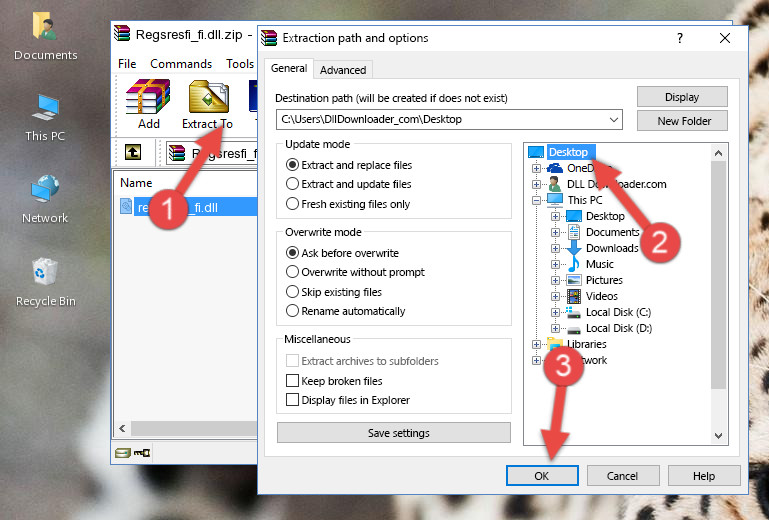Select Rename automatically option
Viewport: 769px width, 520px height.
click(x=292, y=311)
